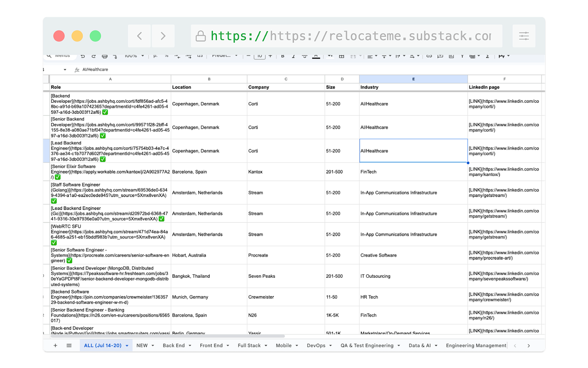Click the decrease font size minus
The image size is (588, 368).
(248, 56)
